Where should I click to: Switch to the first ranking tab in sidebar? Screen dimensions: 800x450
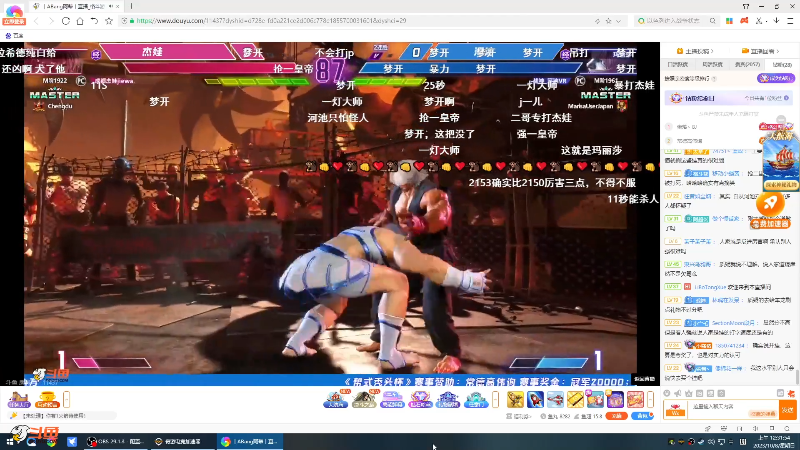point(678,65)
